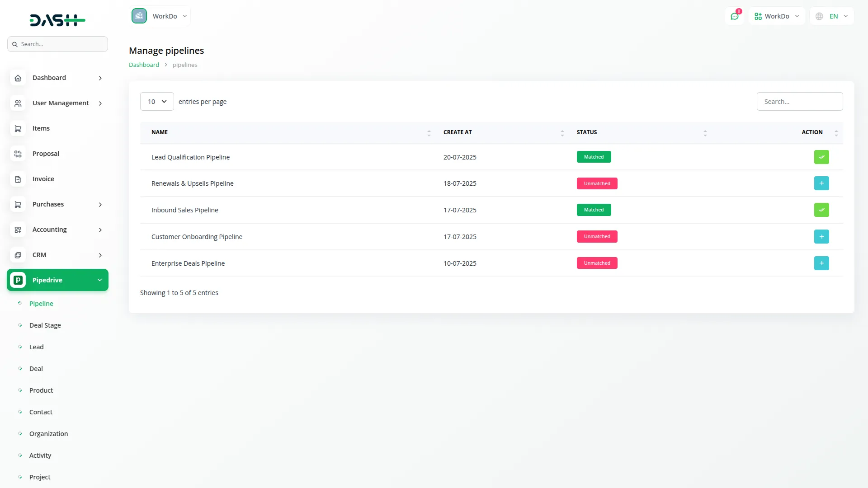
Task: Match the Enterprise Deals Pipeline
Action: (821, 263)
